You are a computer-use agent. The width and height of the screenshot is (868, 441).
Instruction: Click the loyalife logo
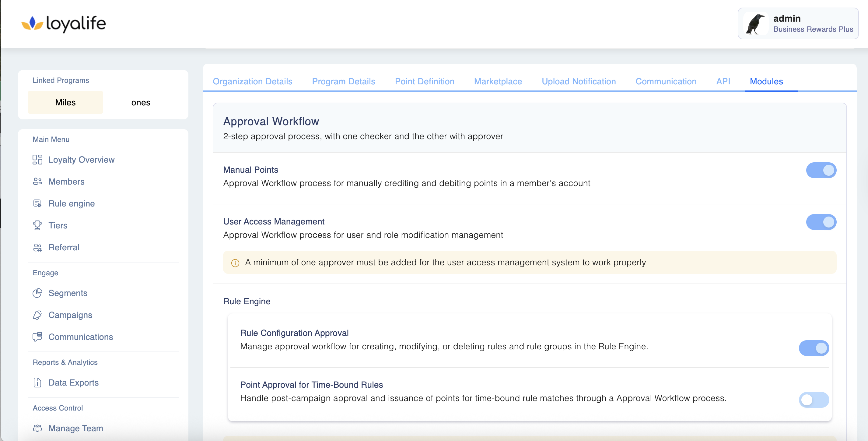[64, 23]
